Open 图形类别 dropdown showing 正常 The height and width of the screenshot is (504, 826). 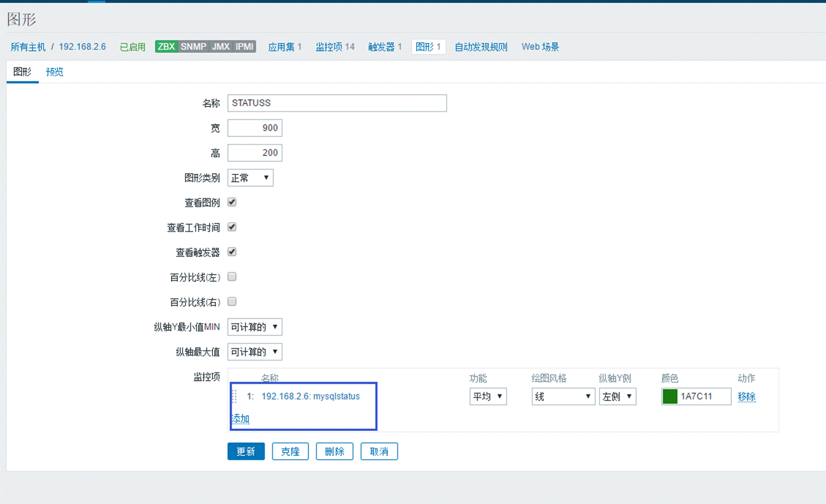click(251, 177)
